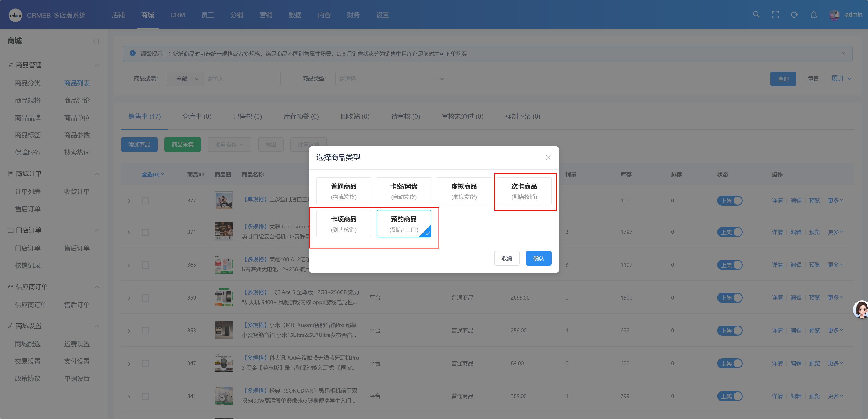Viewport: 868px width, 419px height.
Task: Check the box for product 377
Action: click(145, 201)
